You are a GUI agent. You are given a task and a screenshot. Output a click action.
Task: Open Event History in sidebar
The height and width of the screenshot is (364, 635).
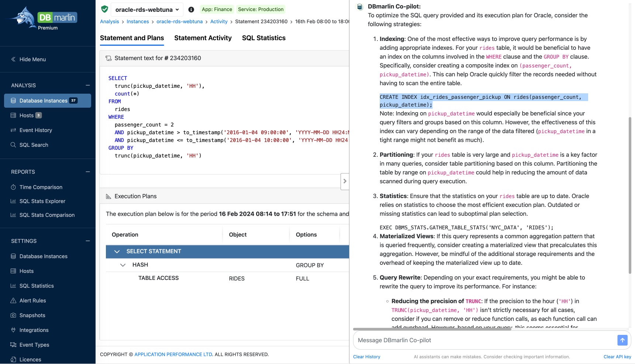pyautogui.click(x=35, y=130)
